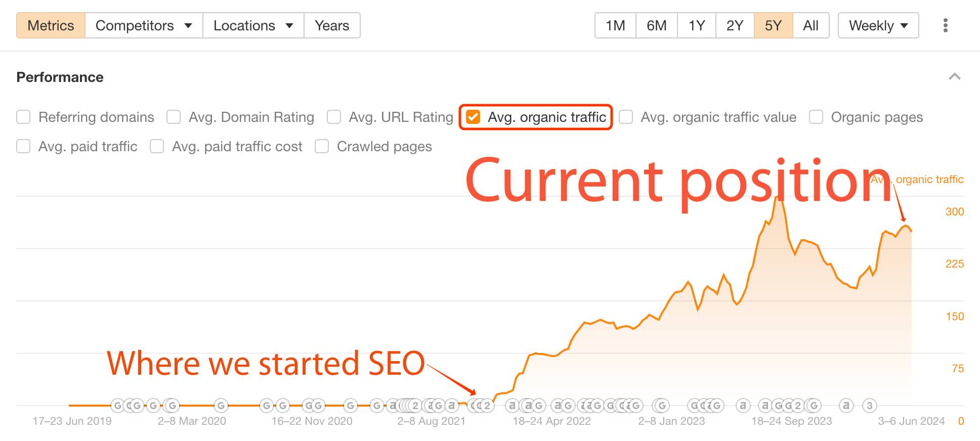The height and width of the screenshot is (441, 980).
Task: Collapse the Performance section chevron
Action: [954, 77]
